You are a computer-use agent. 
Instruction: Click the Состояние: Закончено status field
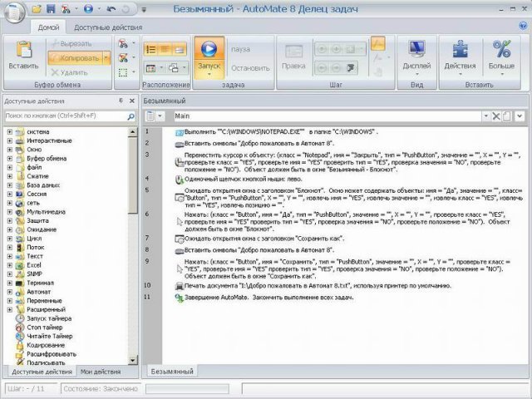[101, 389]
